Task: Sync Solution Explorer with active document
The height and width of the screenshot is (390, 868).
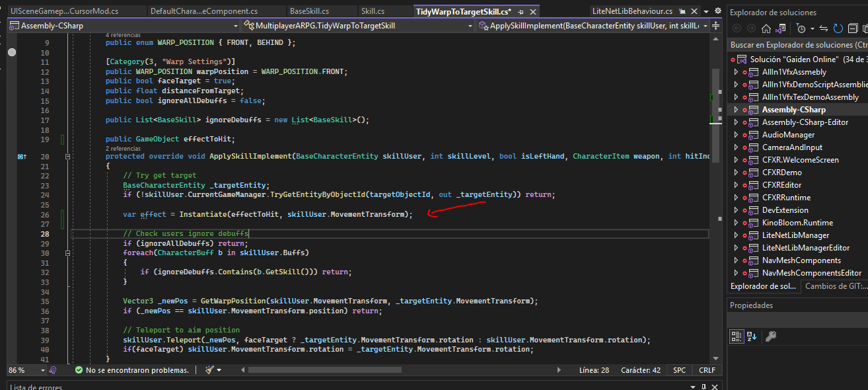Action: tap(824, 28)
